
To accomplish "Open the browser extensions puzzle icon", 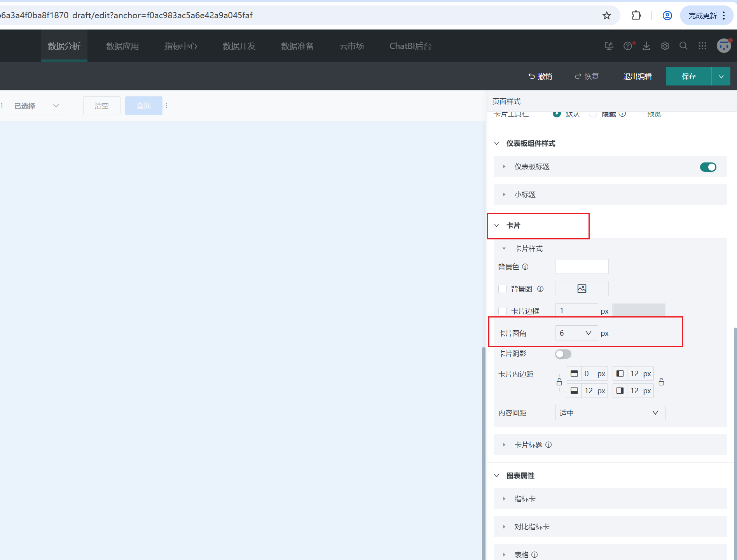I will click(x=636, y=16).
